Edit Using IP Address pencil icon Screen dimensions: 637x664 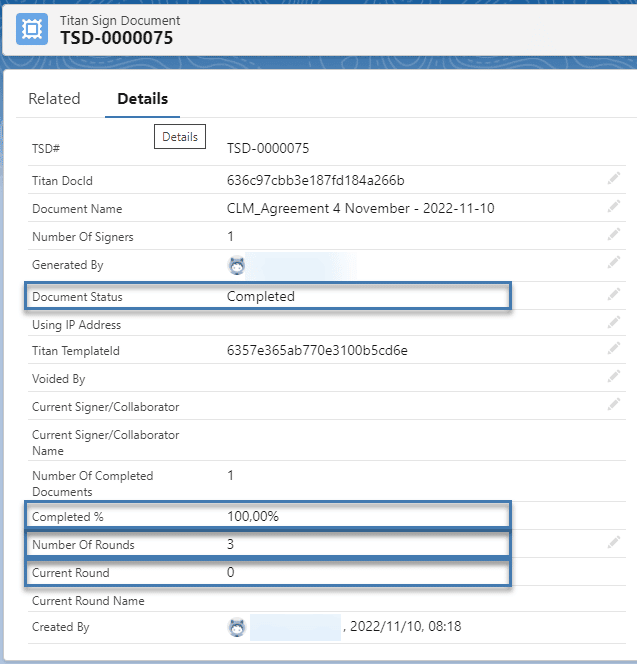[614, 322]
